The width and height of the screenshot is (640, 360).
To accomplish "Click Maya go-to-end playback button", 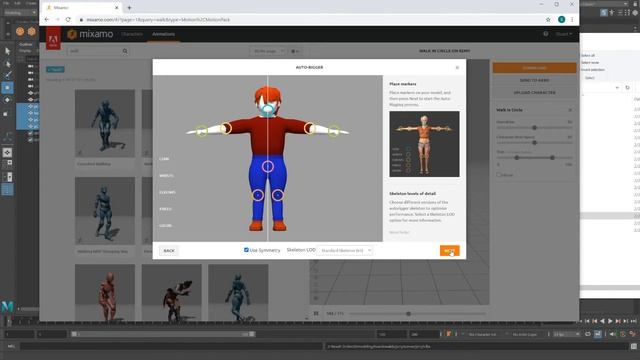I will click(633, 321).
